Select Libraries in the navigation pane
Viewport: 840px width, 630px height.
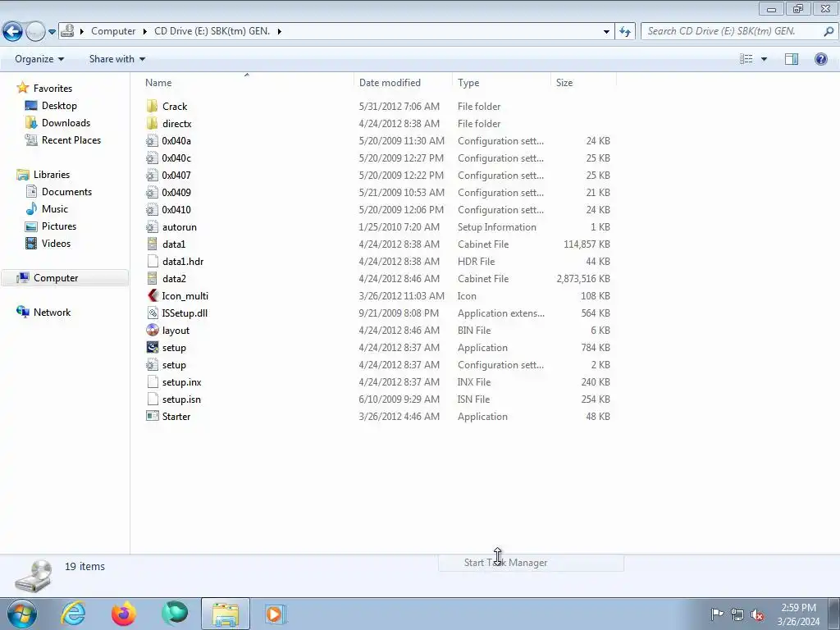(52, 175)
